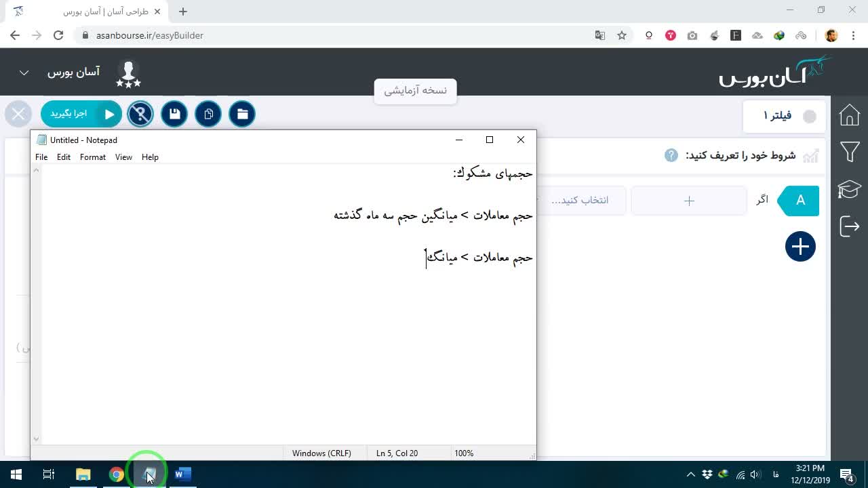
Task: Click Notepad taskbar icon
Action: pos(149,474)
